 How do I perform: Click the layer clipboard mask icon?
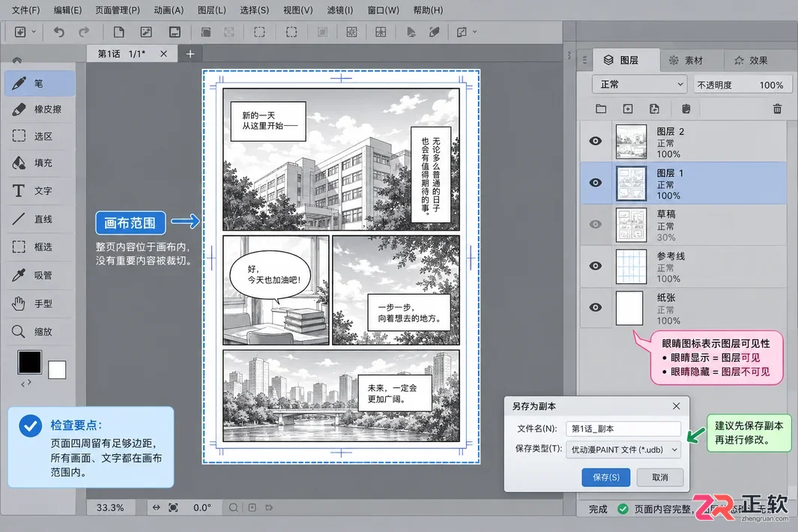tap(686, 109)
